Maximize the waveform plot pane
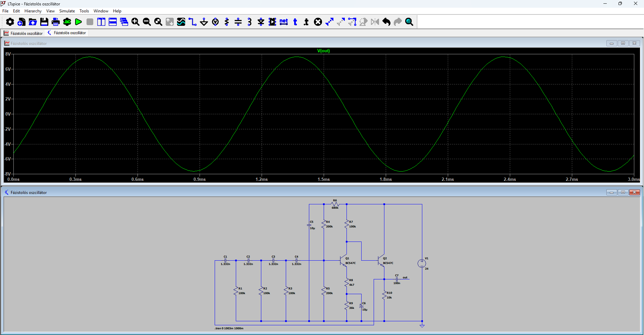This screenshot has width=644, height=335. 623,43
